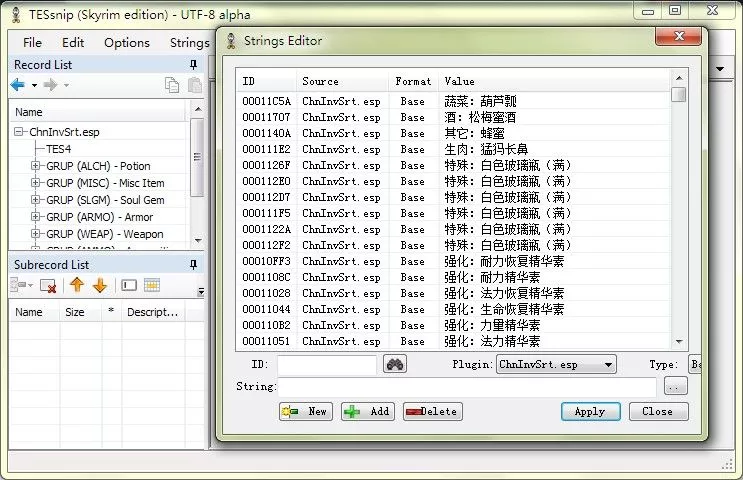Open the Strings menu
This screenshot has height=480, width=743.
pos(190,43)
